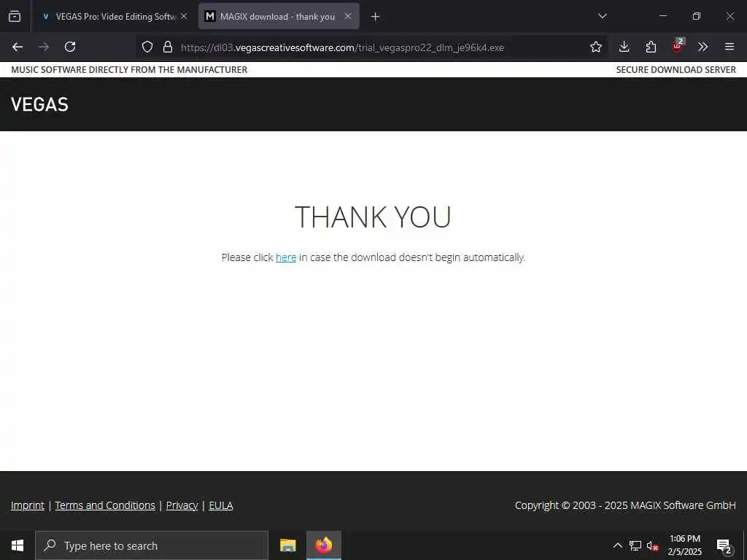Minimize the browser window
Viewport: 747px width, 560px height.
[x=662, y=16]
